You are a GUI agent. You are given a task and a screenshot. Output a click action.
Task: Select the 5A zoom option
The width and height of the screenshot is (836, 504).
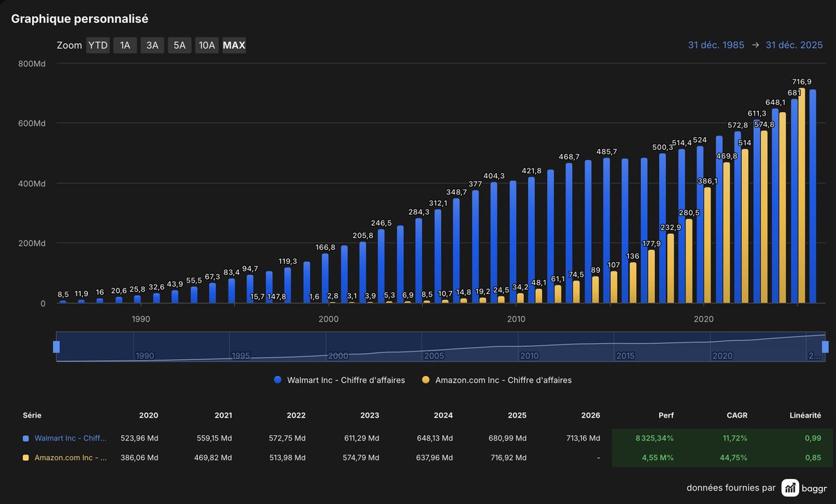tap(179, 45)
